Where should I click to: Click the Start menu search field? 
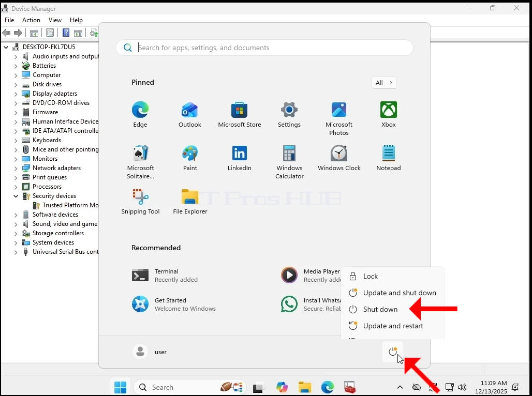(264, 48)
